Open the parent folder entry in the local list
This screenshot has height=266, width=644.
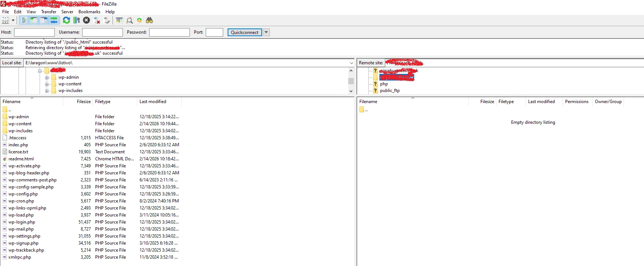pyautogui.click(x=7, y=110)
